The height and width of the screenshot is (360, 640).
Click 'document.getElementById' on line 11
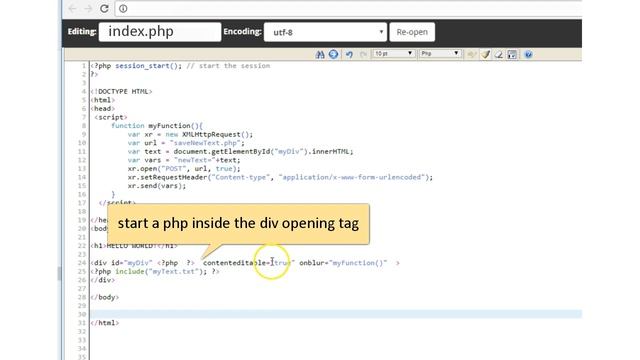tap(222, 151)
